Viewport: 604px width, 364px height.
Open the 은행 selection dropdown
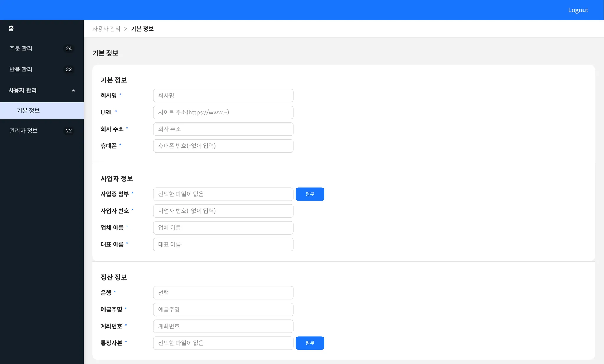(223, 293)
